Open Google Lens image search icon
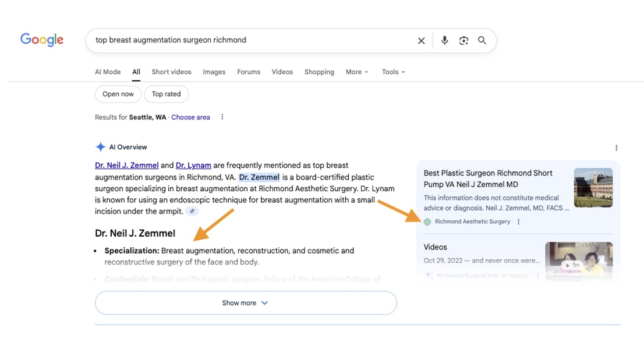 coord(463,41)
